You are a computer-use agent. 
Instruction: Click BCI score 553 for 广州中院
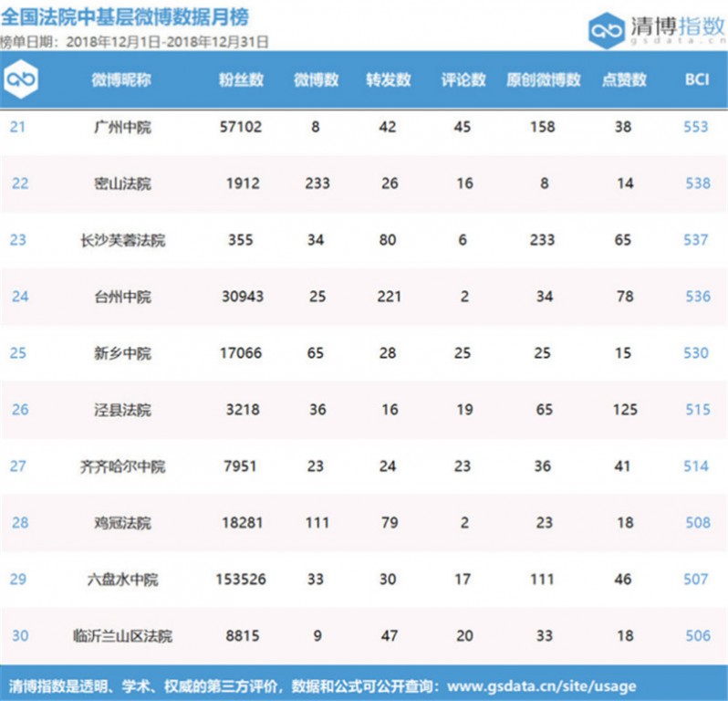[695, 127]
